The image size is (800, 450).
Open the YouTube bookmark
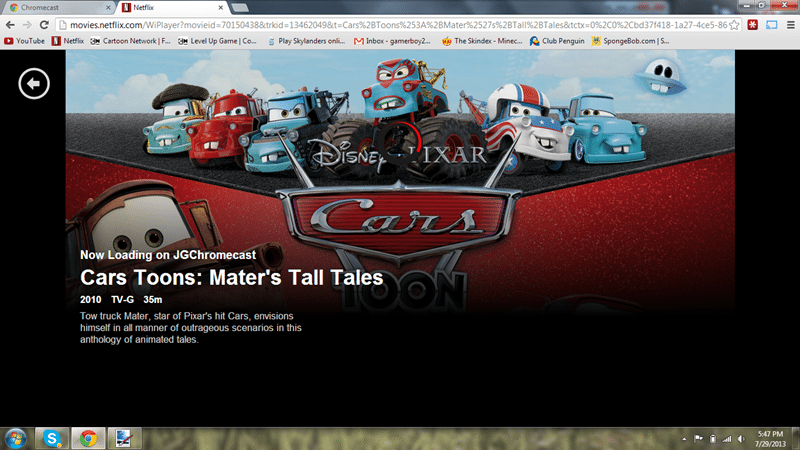24,41
